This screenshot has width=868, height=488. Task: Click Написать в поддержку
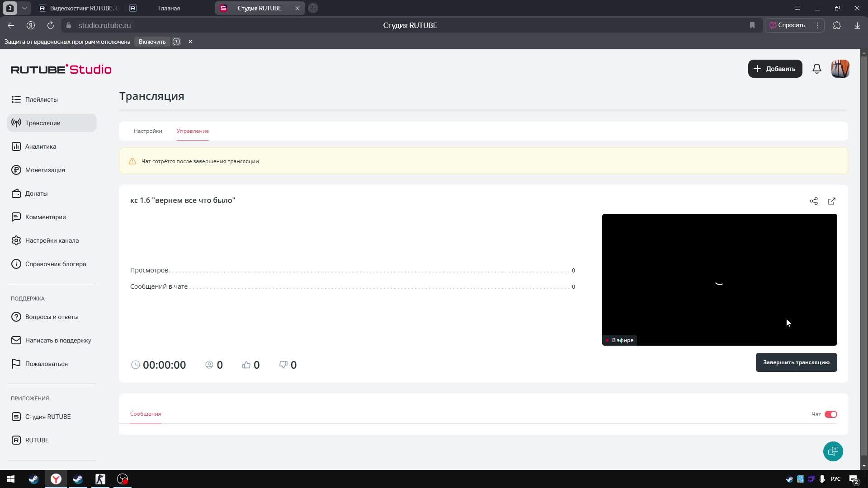(52, 340)
